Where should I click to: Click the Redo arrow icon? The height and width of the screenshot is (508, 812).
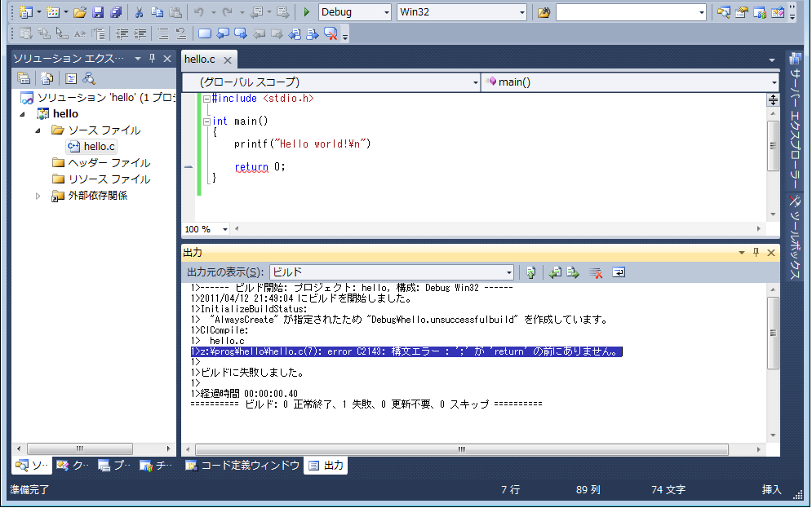(x=227, y=12)
